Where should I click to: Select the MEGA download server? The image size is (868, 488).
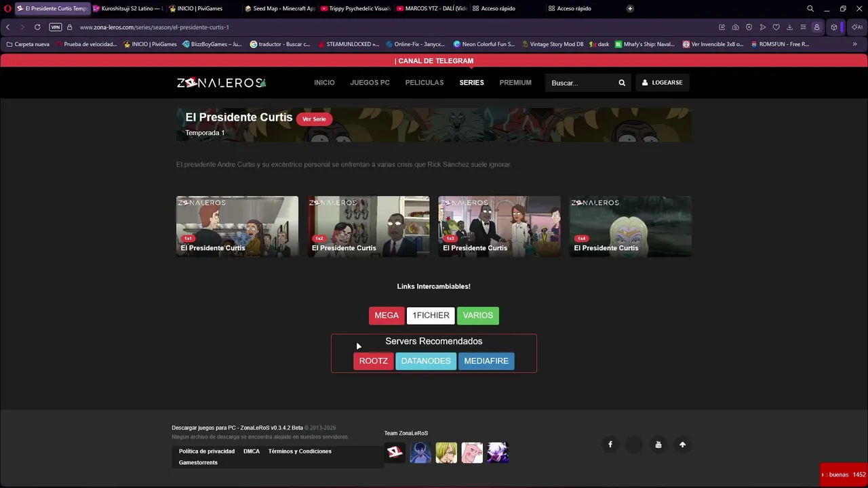pos(387,315)
